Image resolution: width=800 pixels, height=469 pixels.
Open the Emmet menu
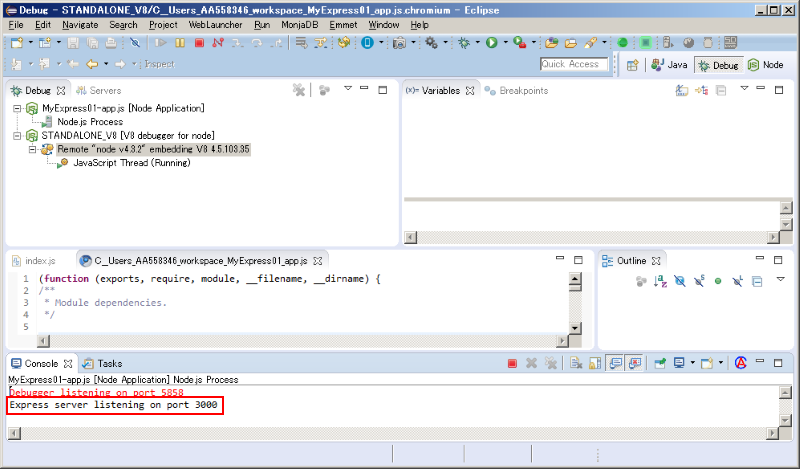[343, 24]
